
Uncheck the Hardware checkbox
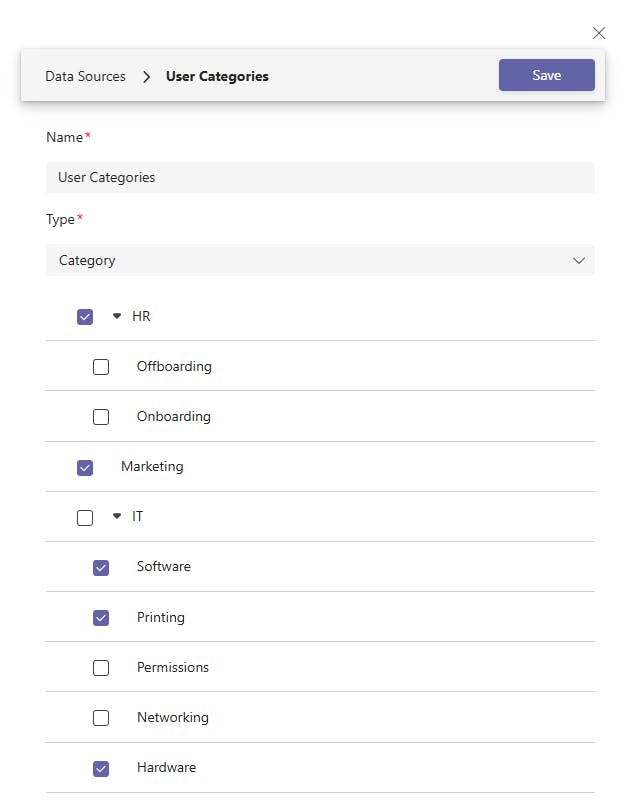tap(101, 768)
